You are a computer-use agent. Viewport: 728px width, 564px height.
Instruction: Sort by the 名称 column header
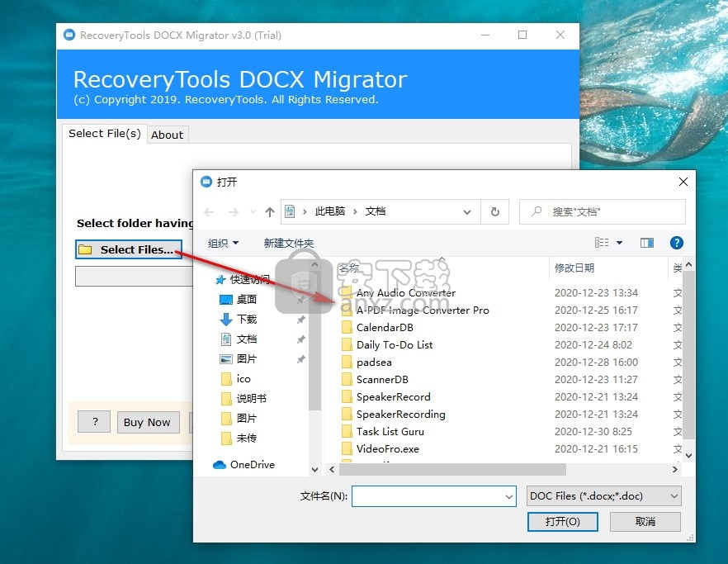(x=348, y=268)
